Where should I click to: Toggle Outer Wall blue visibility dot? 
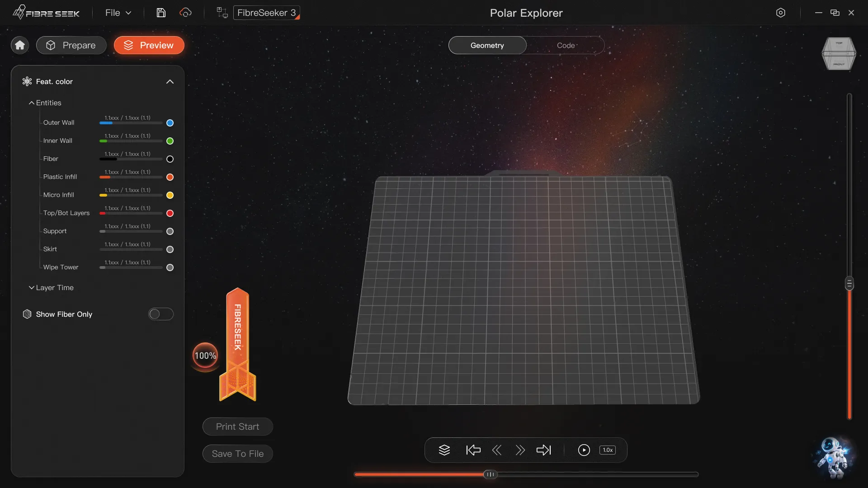coord(170,123)
